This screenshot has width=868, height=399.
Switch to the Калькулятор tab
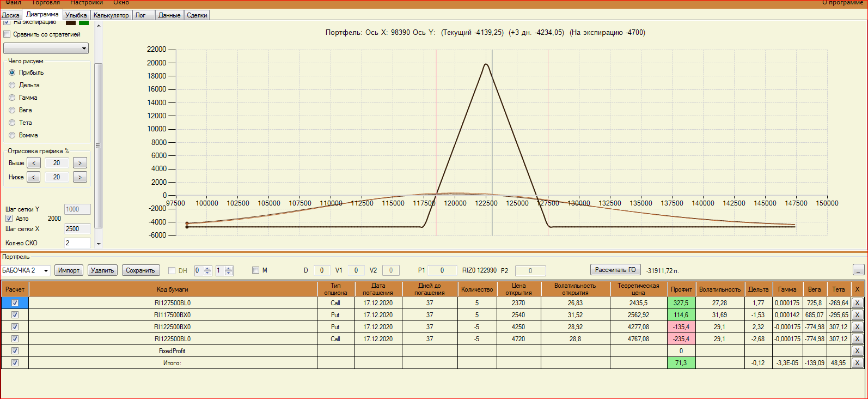point(111,15)
